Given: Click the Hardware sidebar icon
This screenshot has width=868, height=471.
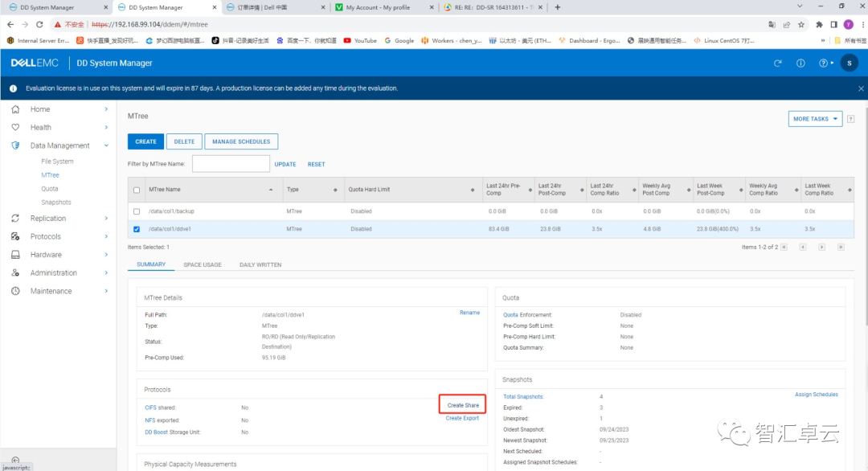Looking at the screenshot, I should point(15,255).
